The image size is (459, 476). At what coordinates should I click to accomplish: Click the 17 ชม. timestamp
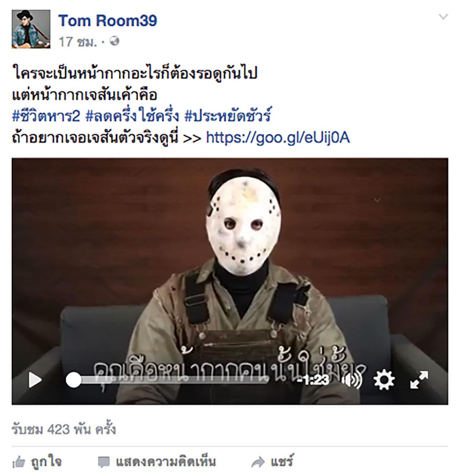tap(78, 42)
